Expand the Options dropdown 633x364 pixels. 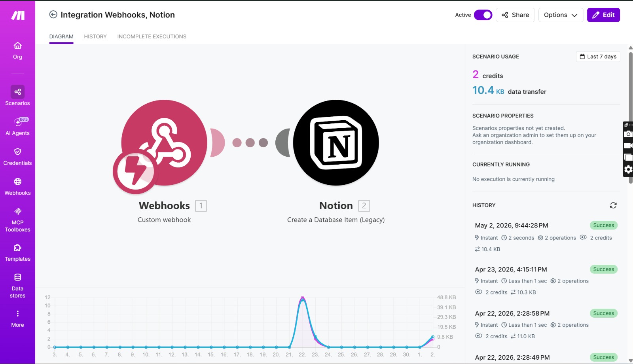click(x=561, y=15)
